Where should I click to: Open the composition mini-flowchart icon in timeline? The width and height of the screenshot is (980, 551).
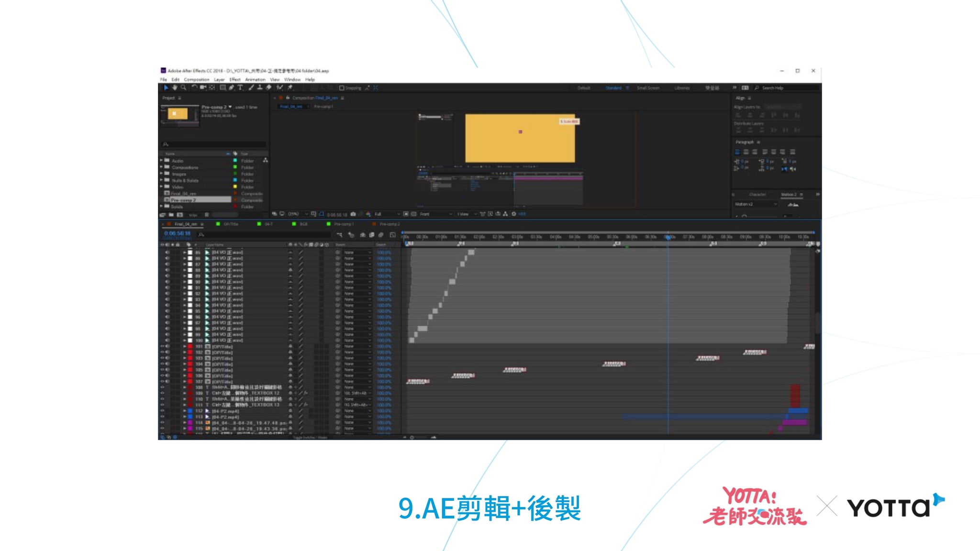tap(339, 235)
